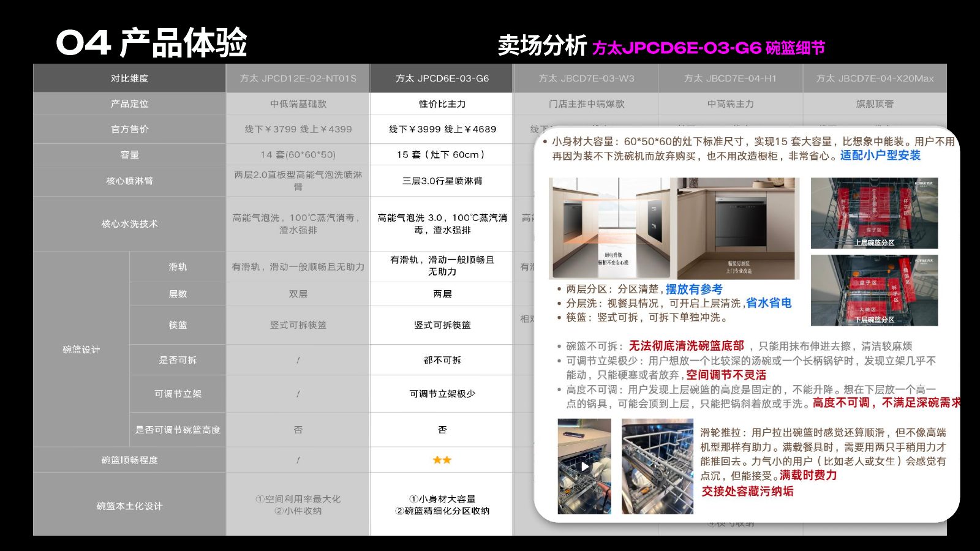Click the two-star rating in 碗篮顺畅程度 row

click(442, 460)
